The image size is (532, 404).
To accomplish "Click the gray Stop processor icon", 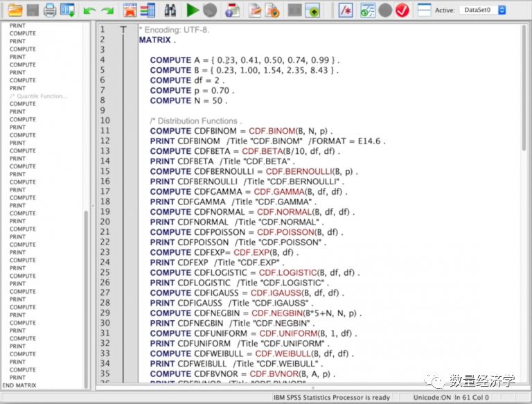I will click(210, 10).
